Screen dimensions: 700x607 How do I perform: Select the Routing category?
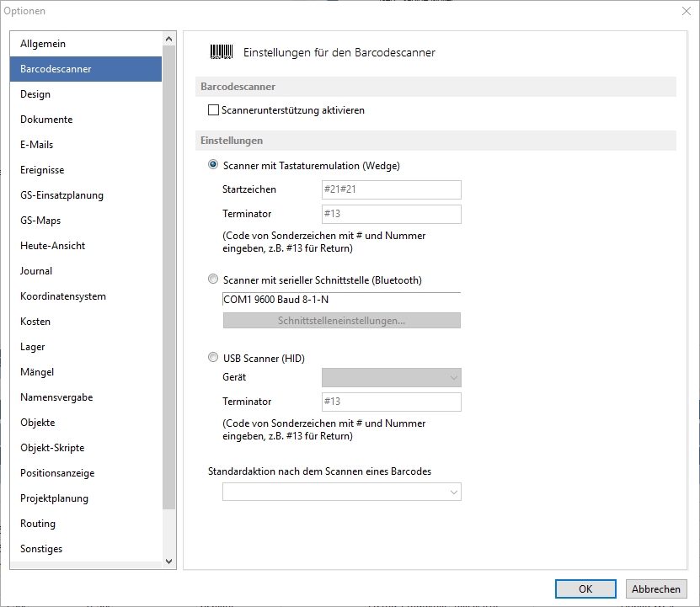click(86, 524)
